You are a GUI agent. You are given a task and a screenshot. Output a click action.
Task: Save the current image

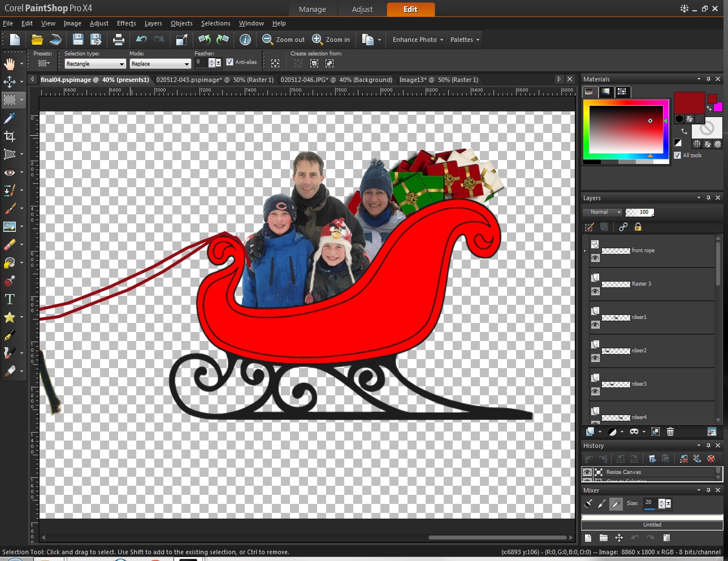(x=78, y=40)
